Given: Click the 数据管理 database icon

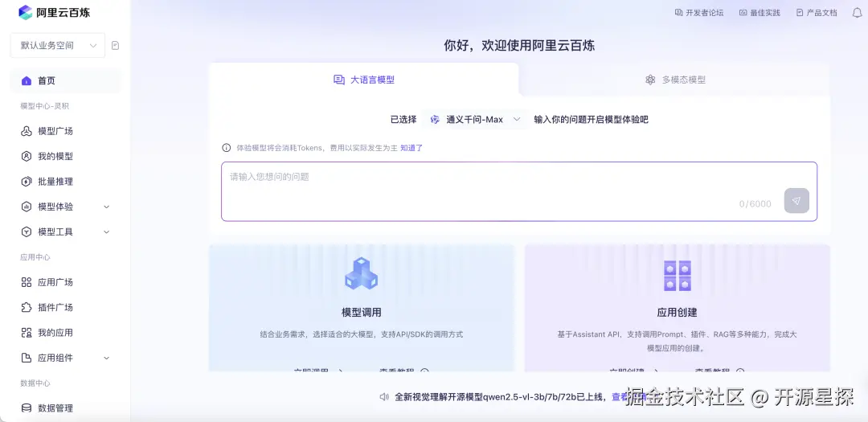Looking at the screenshot, I should click(26, 408).
